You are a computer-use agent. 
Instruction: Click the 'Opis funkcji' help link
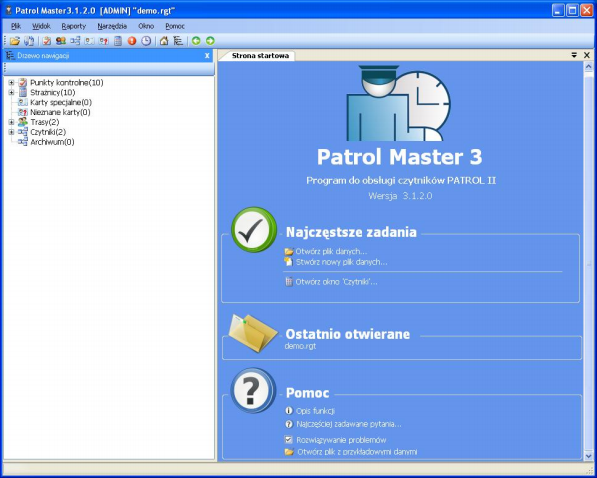pos(315,411)
